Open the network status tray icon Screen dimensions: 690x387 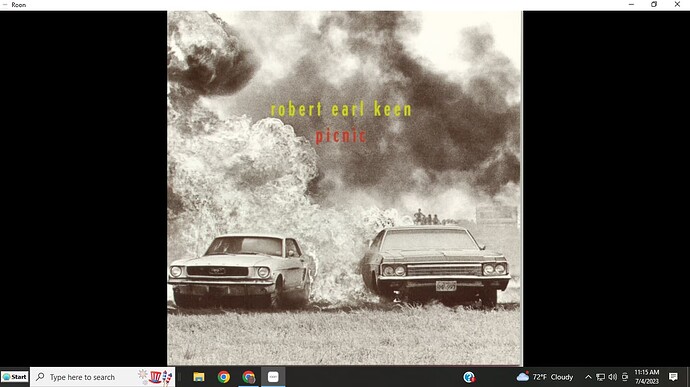(600, 377)
